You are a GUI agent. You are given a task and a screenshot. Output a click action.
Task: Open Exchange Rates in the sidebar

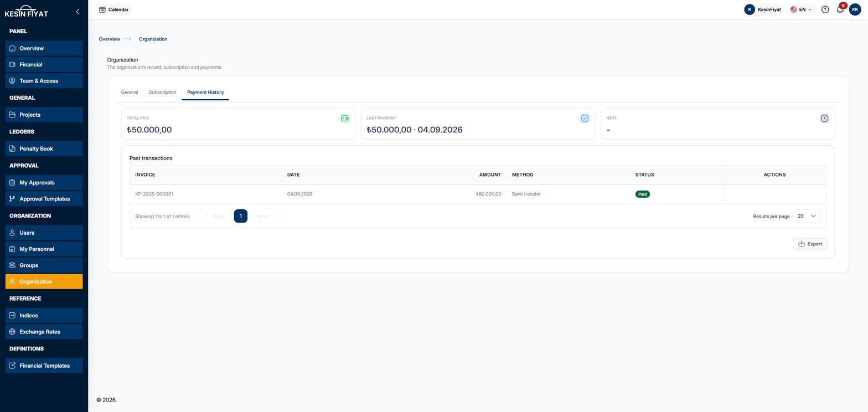44,332
